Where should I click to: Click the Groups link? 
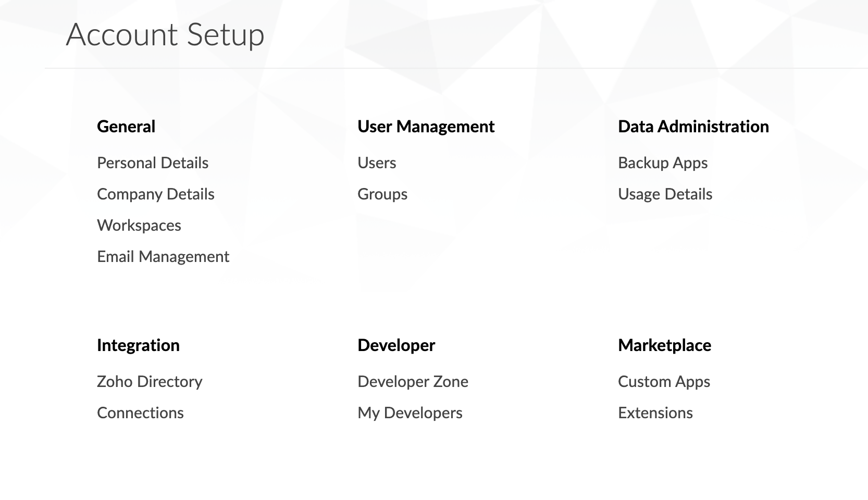[x=382, y=194]
